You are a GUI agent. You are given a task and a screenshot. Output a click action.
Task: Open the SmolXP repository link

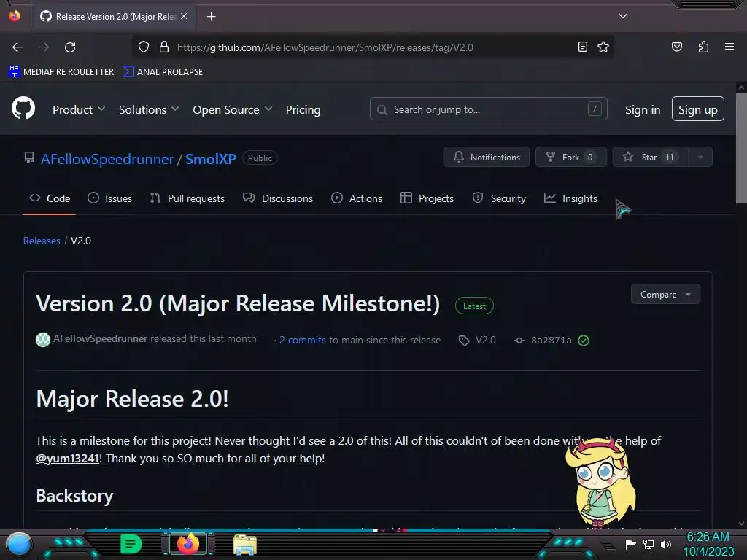pyautogui.click(x=211, y=159)
